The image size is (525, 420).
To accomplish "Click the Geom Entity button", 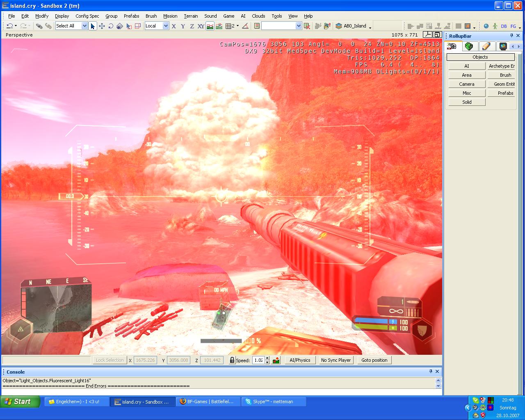I will (502, 84).
